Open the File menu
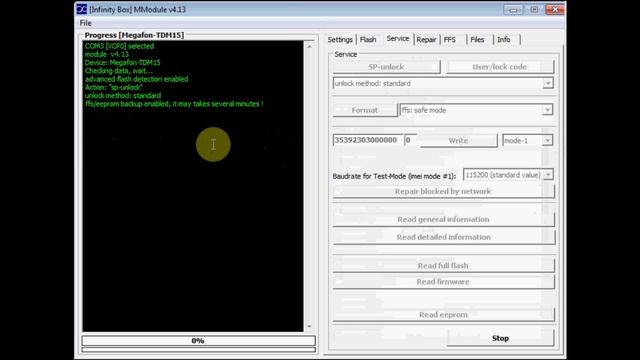 pyautogui.click(x=85, y=23)
